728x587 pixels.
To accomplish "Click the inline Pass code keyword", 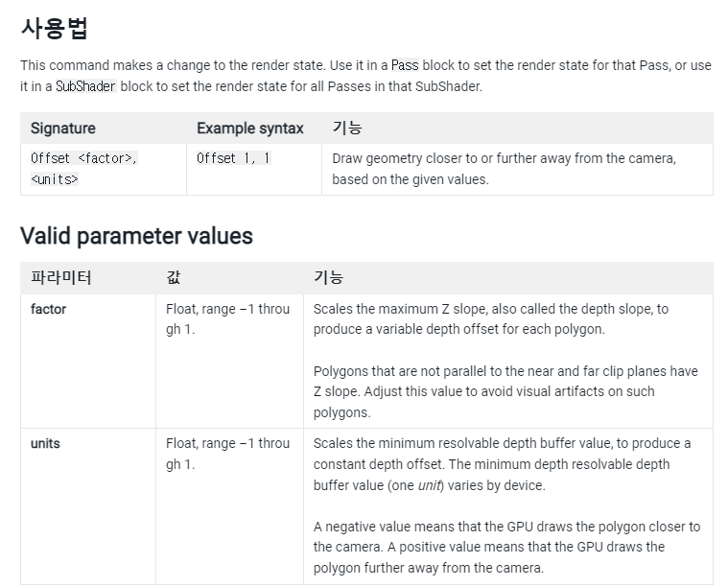I will click(x=405, y=65).
